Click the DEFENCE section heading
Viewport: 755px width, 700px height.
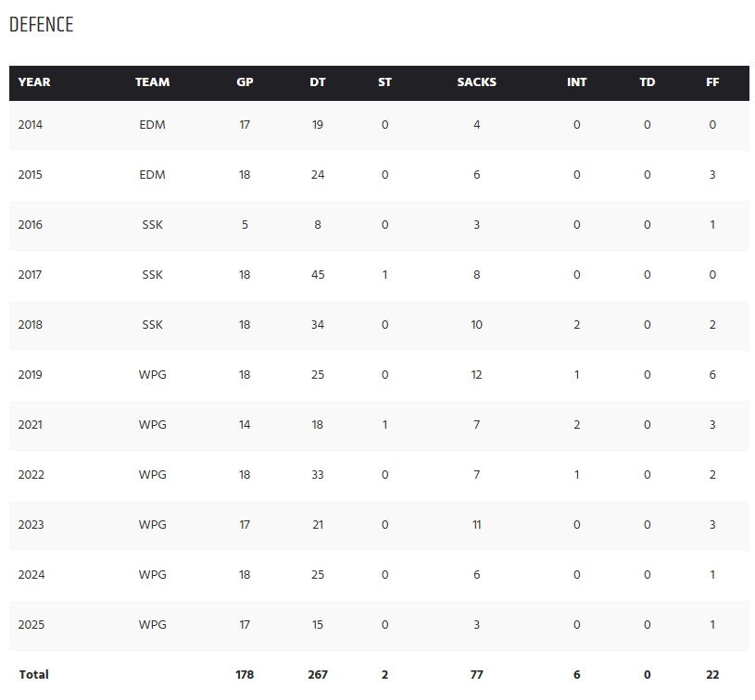click(x=42, y=25)
